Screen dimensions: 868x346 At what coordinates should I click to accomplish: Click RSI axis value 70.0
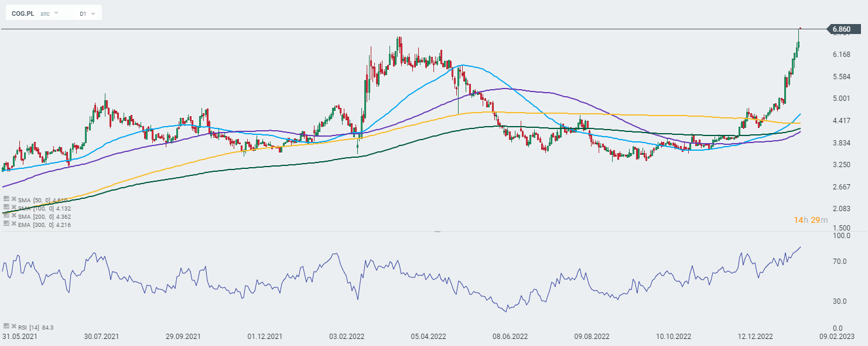pyautogui.click(x=841, y=261)
